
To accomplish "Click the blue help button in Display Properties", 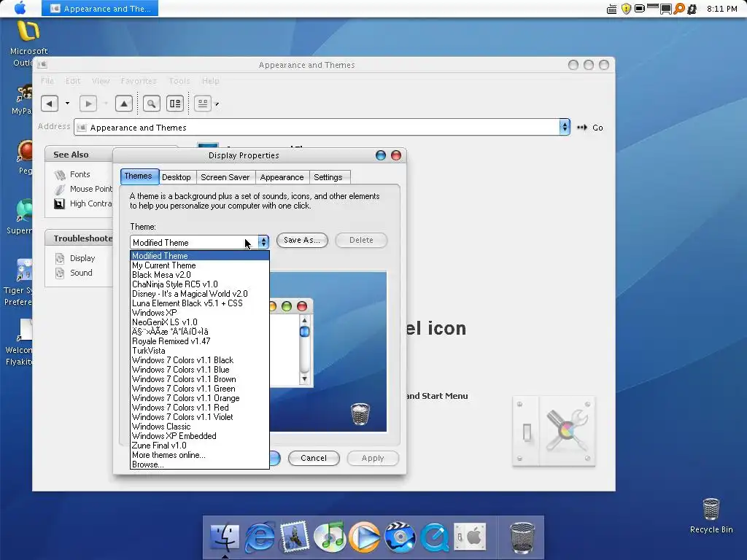I will 380,155.
